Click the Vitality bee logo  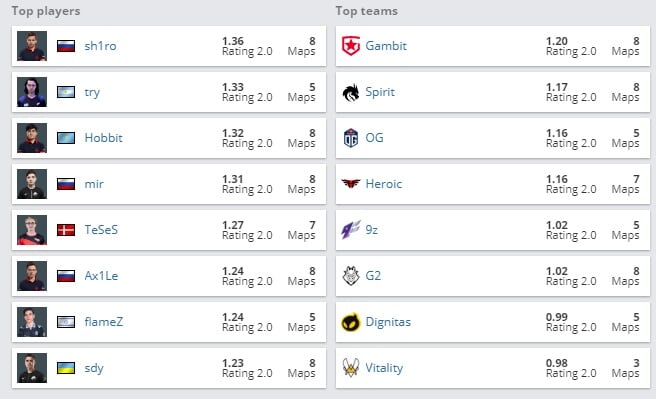click(x=351, y=368)
